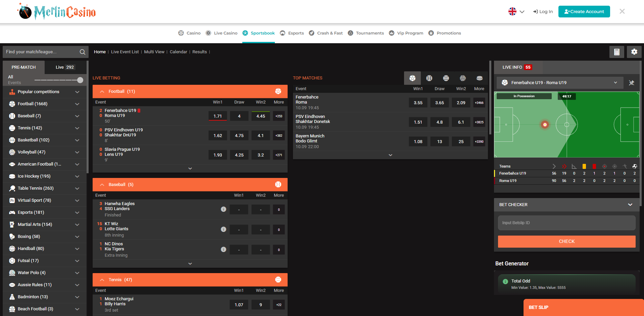Collapse the Baseball live betting section
The height and width of the screenshot is (316, 644).
pyautogui.click(x=102, y=185)
